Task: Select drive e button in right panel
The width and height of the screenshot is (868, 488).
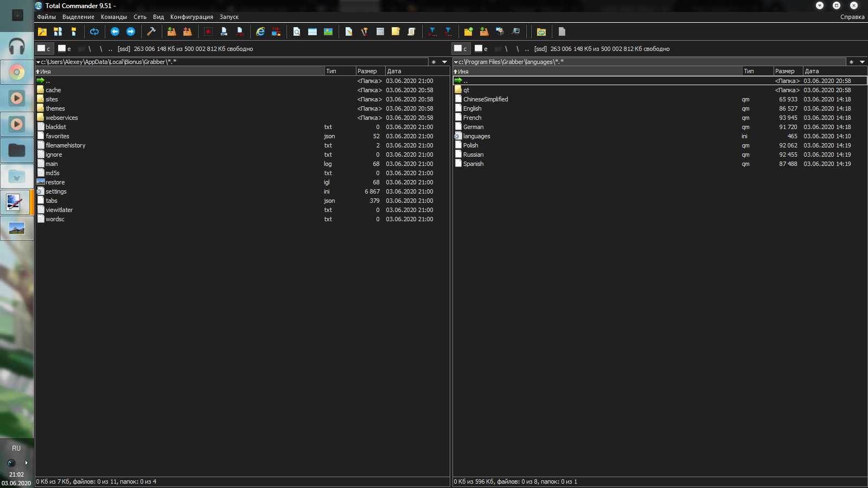Action: pyautogui.click(x=481, y=48)
